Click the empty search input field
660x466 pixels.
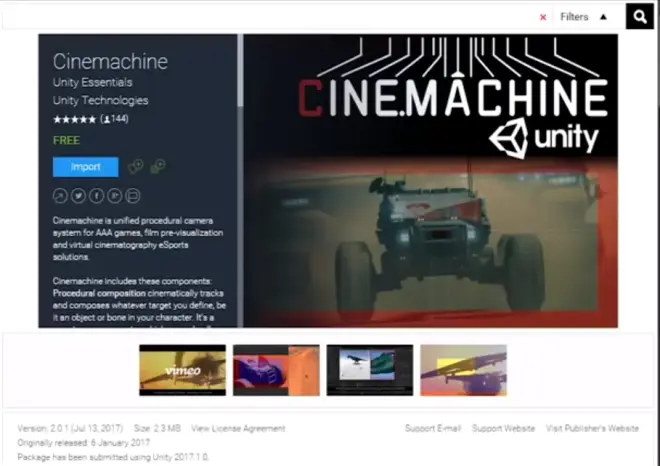click(x=269, y=17)
